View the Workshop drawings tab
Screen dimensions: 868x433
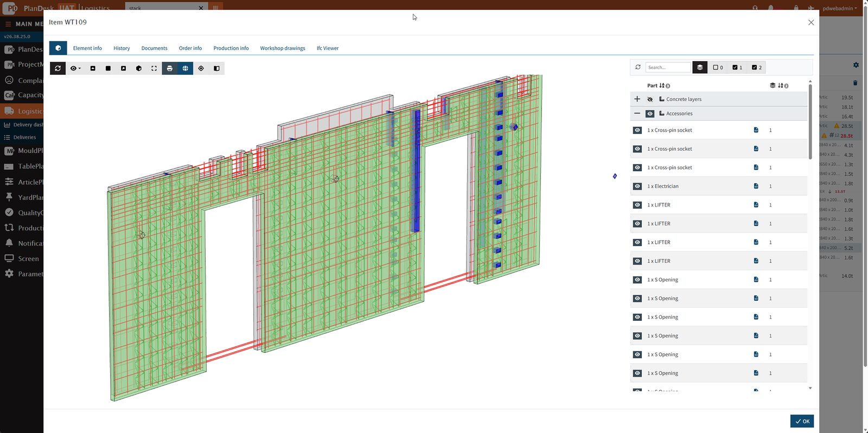[x=283, y=48]
